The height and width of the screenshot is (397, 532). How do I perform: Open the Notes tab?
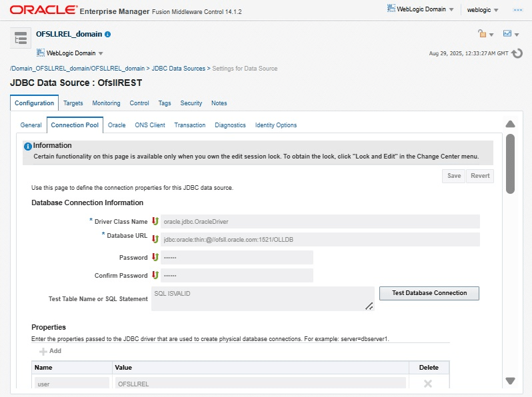[x=219, y=103]
